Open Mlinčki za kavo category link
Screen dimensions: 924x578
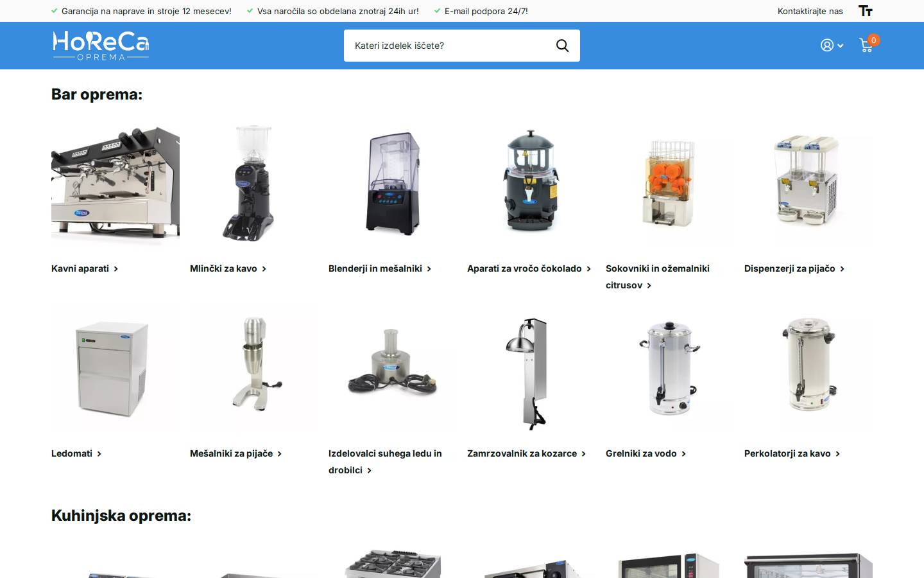point(228,268)
